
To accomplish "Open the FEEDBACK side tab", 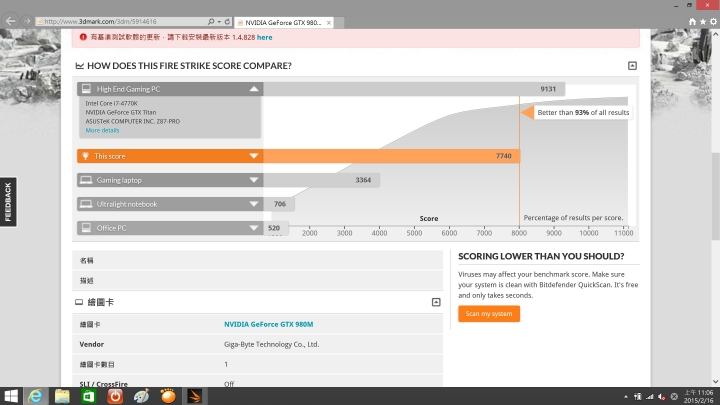I will coord(8,202).
